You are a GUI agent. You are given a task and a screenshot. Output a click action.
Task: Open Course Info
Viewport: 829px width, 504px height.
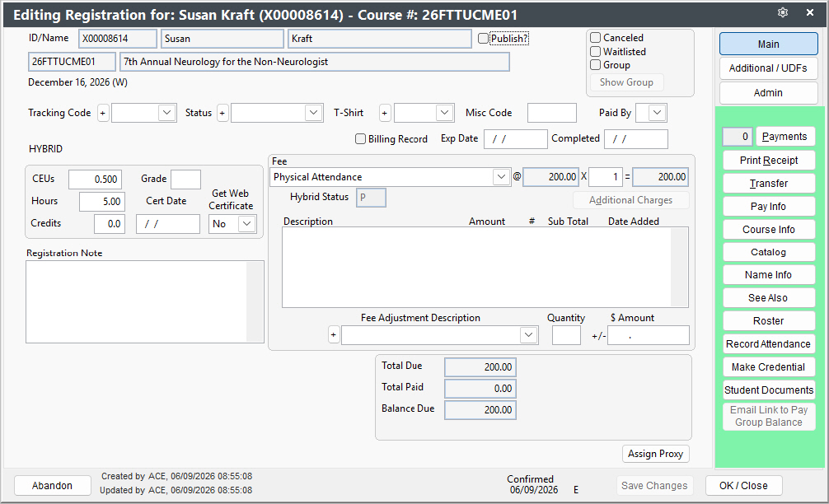coord(769,230)
